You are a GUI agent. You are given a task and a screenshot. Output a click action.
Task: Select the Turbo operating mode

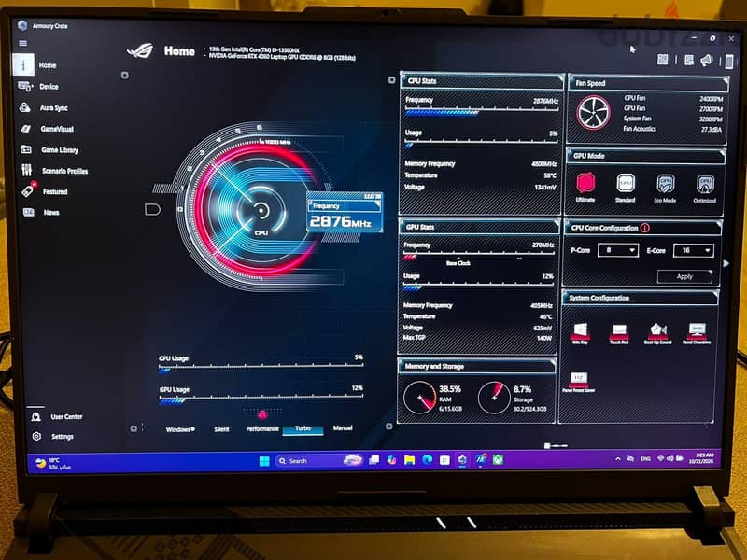(303, 428)
